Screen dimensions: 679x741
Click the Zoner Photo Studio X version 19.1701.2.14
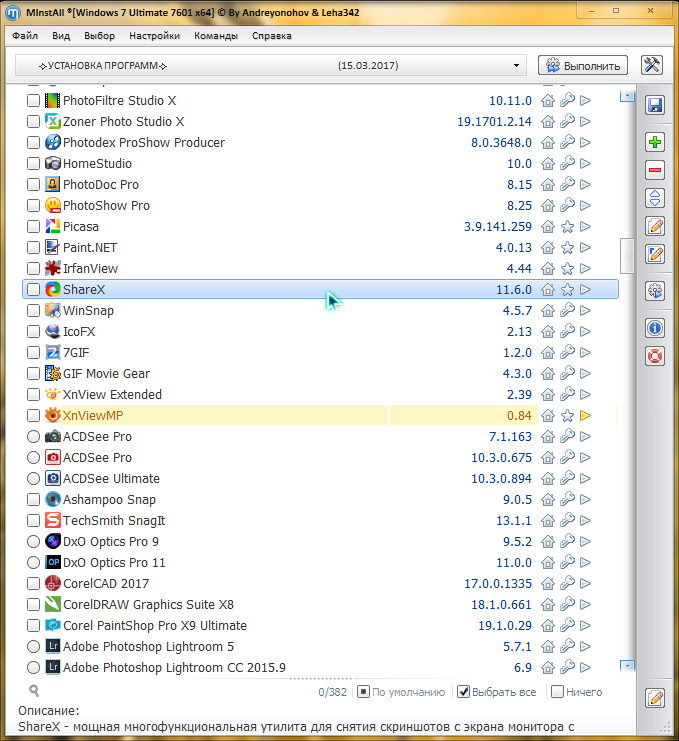coord(494,121)
